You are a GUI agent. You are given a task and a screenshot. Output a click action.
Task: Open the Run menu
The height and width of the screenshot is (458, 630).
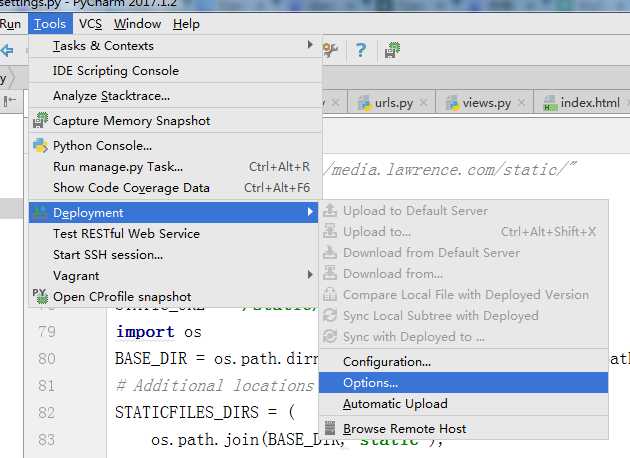pyautogui.click(x=10, y=24)
